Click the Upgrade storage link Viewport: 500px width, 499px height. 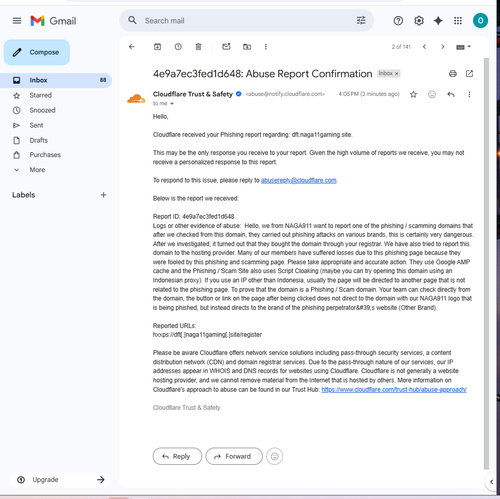(59, 480)
